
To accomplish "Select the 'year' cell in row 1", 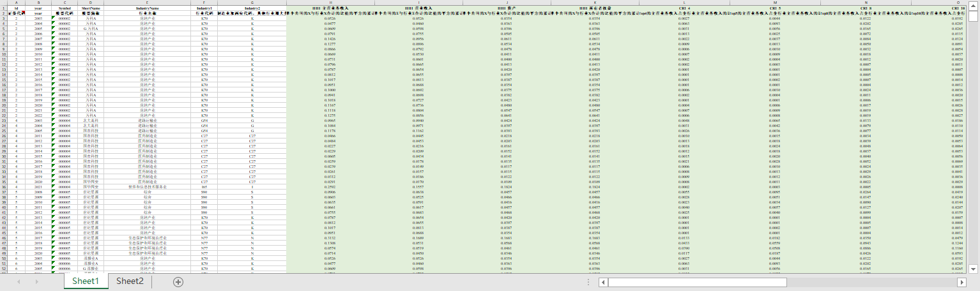I will 38,8.
